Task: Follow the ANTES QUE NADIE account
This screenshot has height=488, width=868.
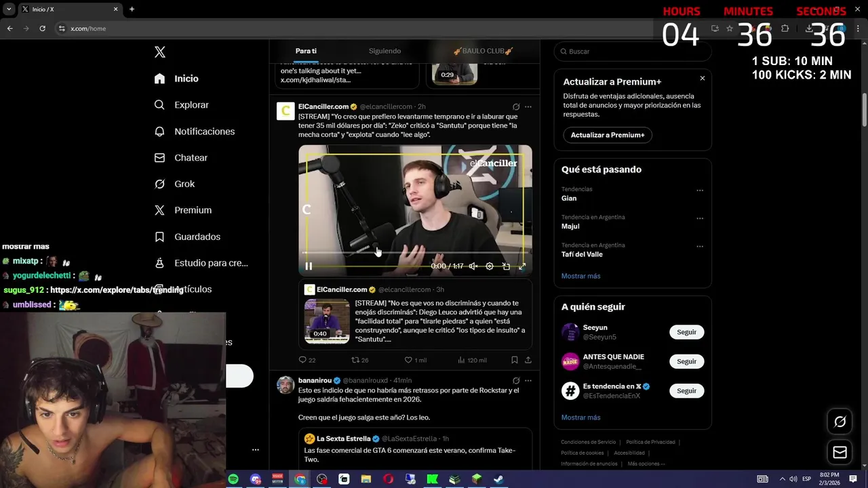Action: coord(686,361)
